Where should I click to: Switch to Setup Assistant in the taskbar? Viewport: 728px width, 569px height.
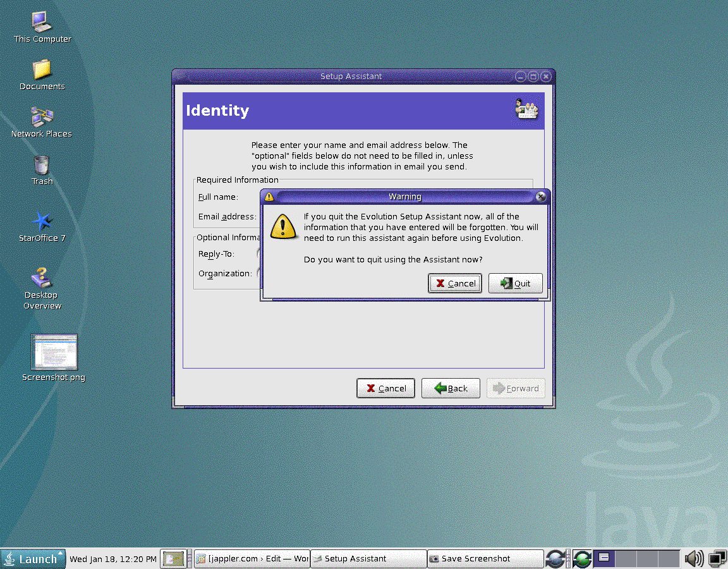[x=368, y=559]
